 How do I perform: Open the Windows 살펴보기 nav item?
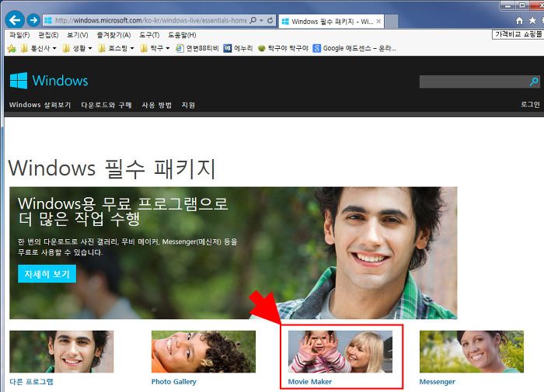(x=40, y=105)
